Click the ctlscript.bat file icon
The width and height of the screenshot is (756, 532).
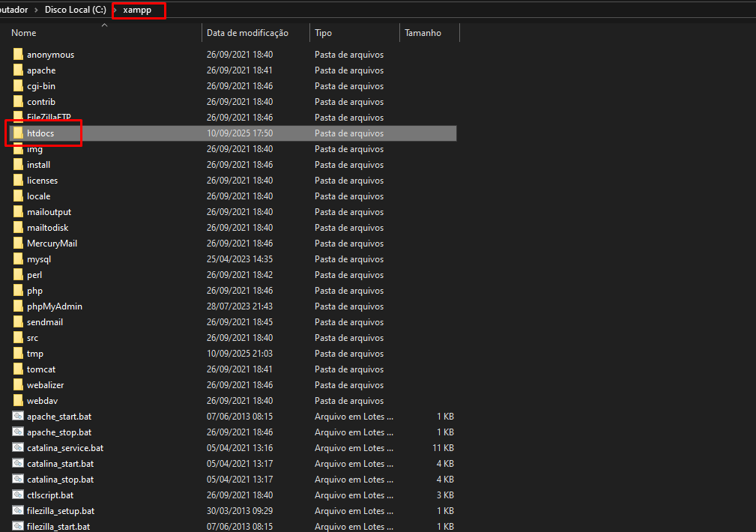[19, 495]
